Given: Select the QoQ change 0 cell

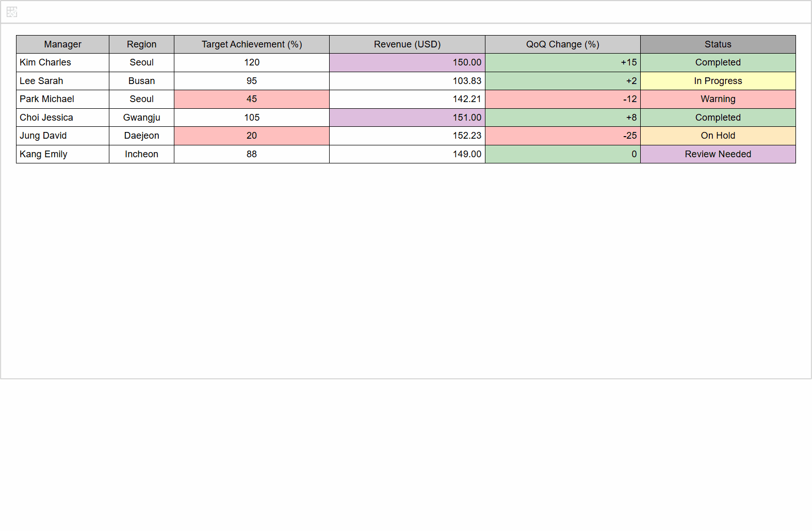Looking at the screenshot, I should tap(563, 154).
